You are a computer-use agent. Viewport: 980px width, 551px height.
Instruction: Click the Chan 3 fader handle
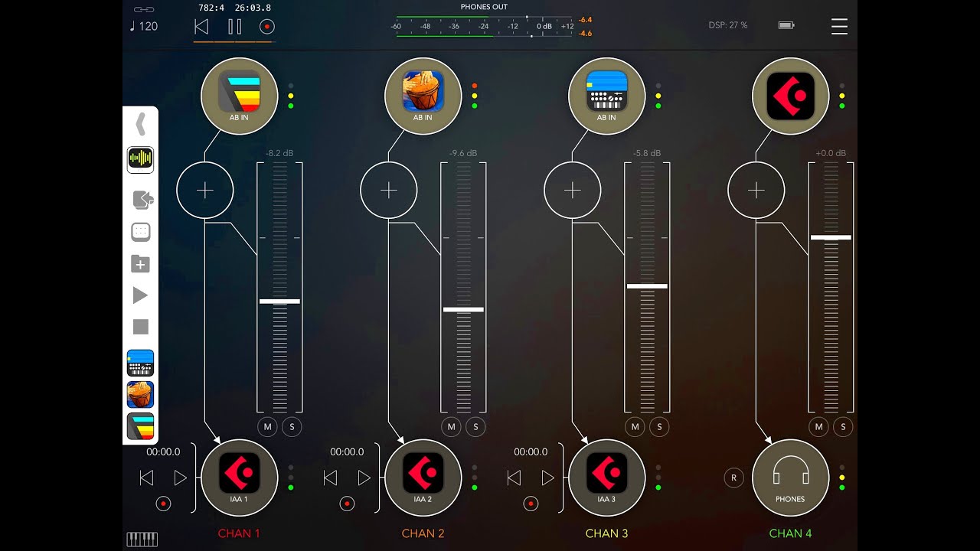(x=647, y=286)
